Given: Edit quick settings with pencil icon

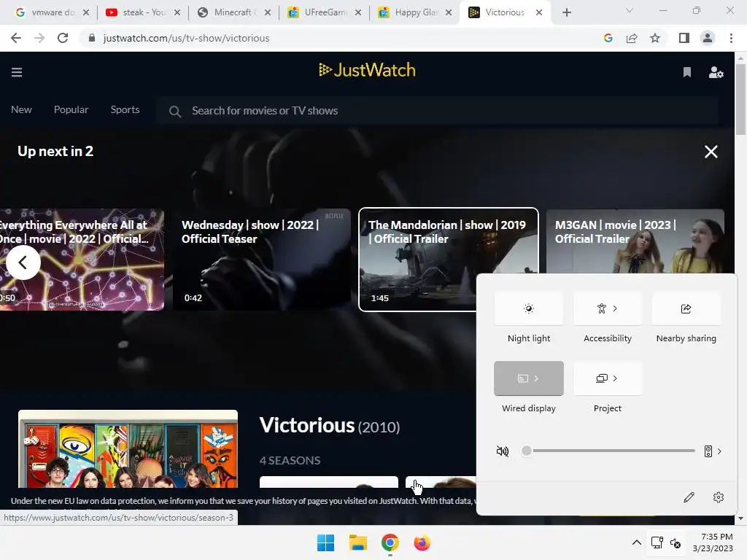Looking at the screenshot, I should click(x=689, y=497).
